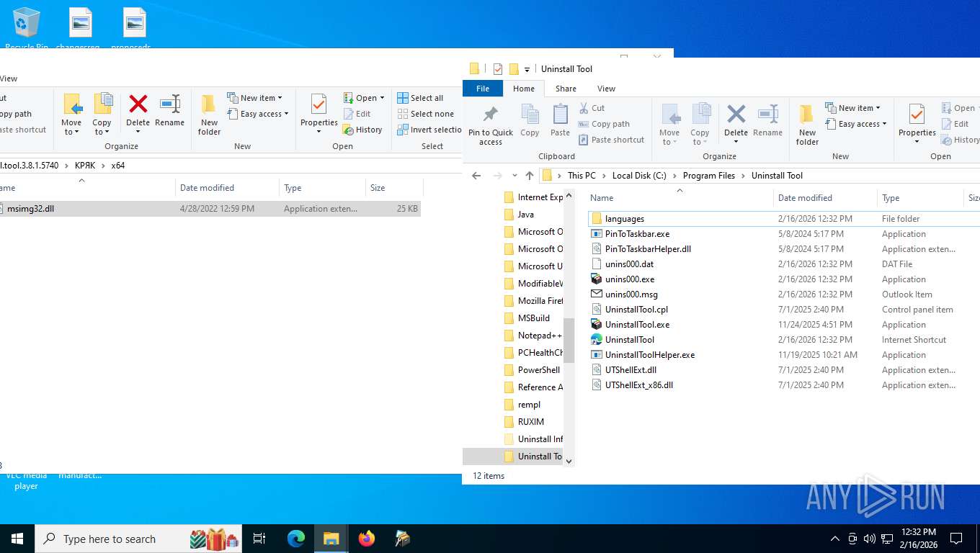Screen dimensions: 980x553
Task: Open notification center icon
Action: point(956,539)
